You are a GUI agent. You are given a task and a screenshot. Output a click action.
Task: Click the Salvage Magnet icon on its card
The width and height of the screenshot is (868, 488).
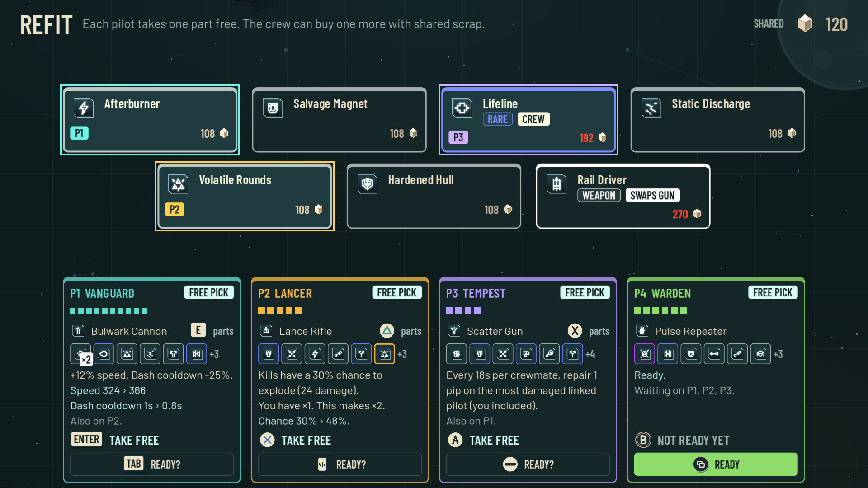pyautogui.click(x=273, y=108)
